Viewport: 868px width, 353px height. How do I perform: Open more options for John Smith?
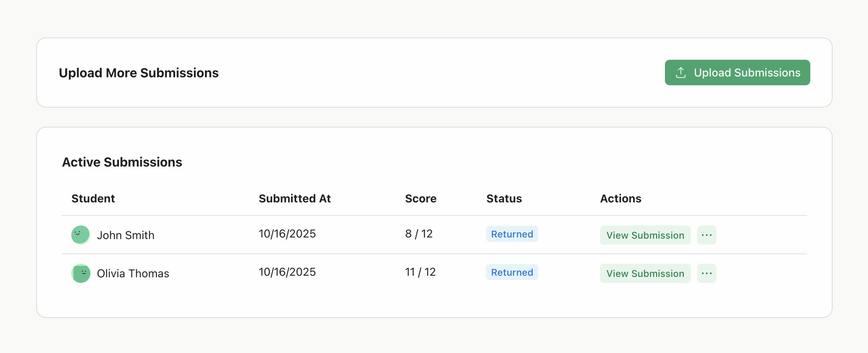(x=706, y=235)
